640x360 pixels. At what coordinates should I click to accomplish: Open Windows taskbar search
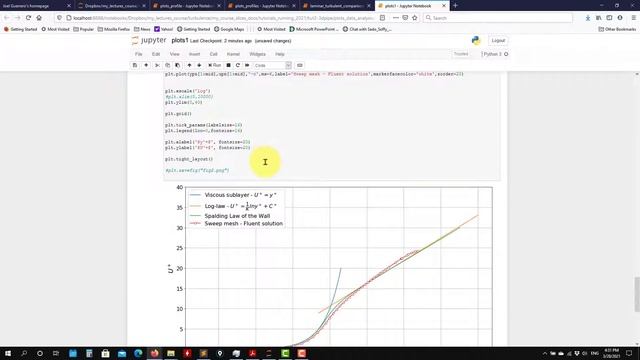tap(24, 353)
